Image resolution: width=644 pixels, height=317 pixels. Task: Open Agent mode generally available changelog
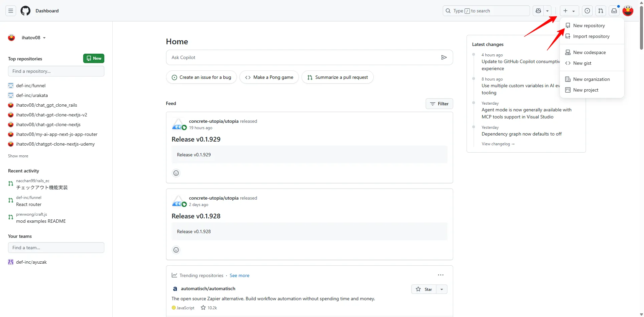527,113
